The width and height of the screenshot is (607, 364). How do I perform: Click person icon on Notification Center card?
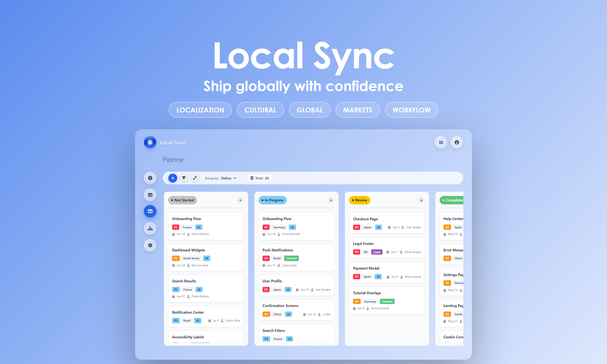[222, 321]
